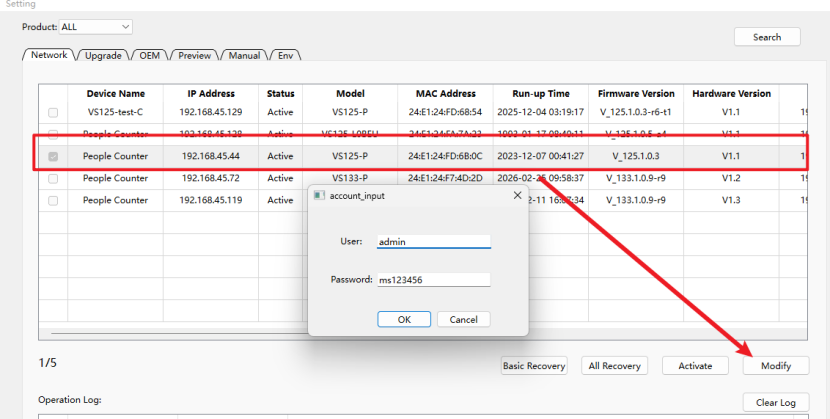Switch to the Network tab
This screenshot has height=419, width=830.
(49, 55)
